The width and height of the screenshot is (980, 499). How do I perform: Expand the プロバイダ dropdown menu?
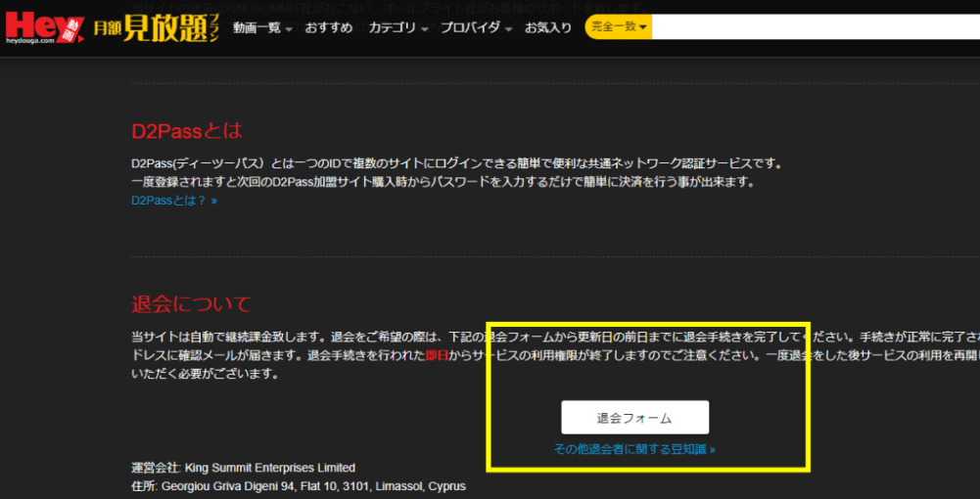(476, 28)
